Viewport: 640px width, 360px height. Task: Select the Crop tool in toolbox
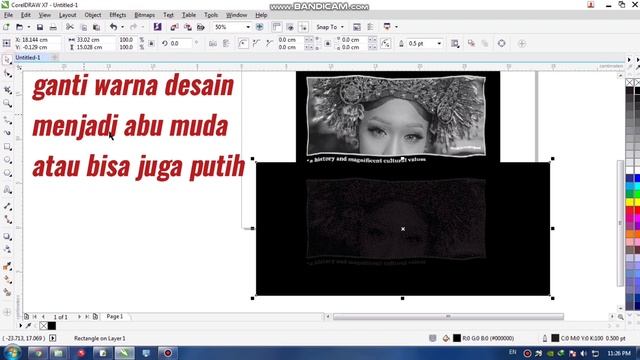[x=7, y=89]
